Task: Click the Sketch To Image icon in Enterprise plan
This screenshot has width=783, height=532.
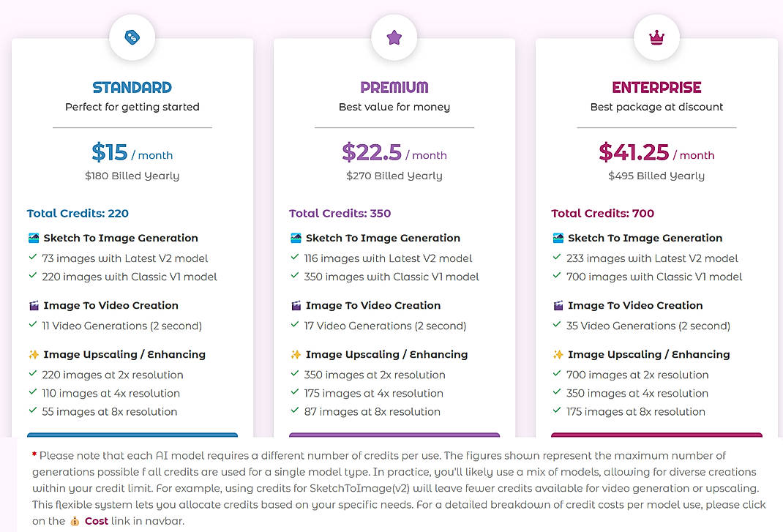Action: tap(558, 237)
